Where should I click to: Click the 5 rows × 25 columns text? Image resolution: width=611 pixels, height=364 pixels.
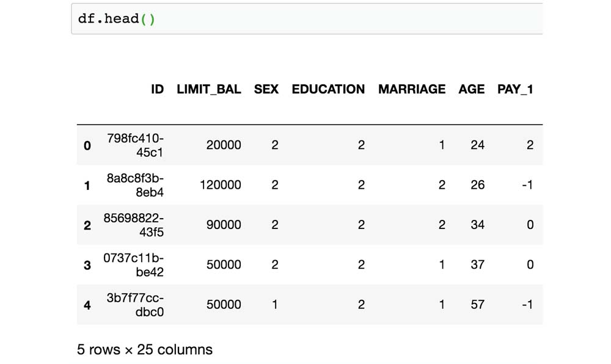(145, 350)
